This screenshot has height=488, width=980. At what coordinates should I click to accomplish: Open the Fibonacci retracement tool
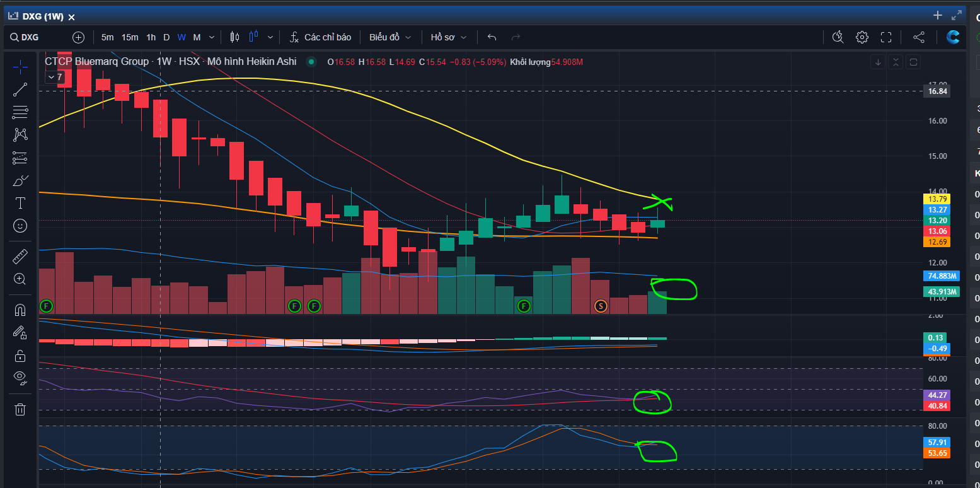click(x=20, y=112)
